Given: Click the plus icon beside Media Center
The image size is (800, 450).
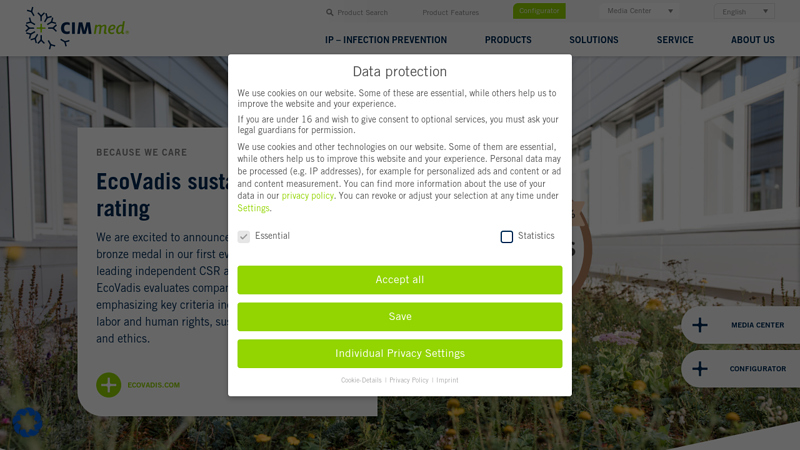Looking at the screenshot, I should (x=699, y=325).
